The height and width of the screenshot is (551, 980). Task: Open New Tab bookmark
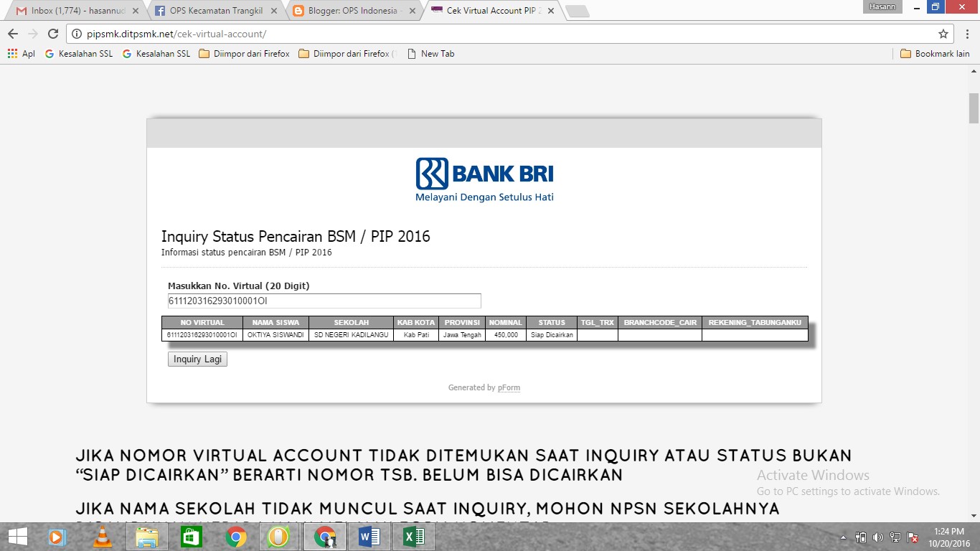click(x=430, y=54)
